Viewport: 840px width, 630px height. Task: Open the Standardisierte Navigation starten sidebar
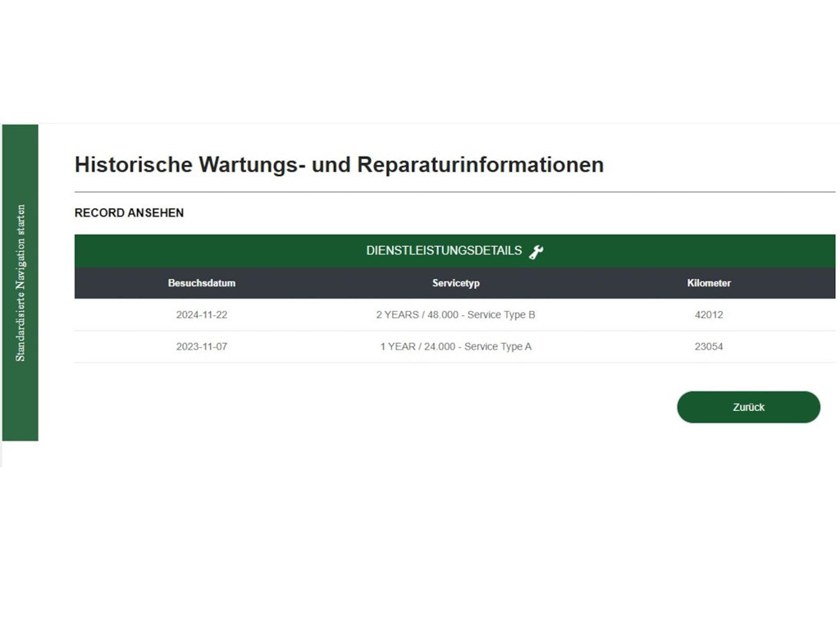point(21,282)
